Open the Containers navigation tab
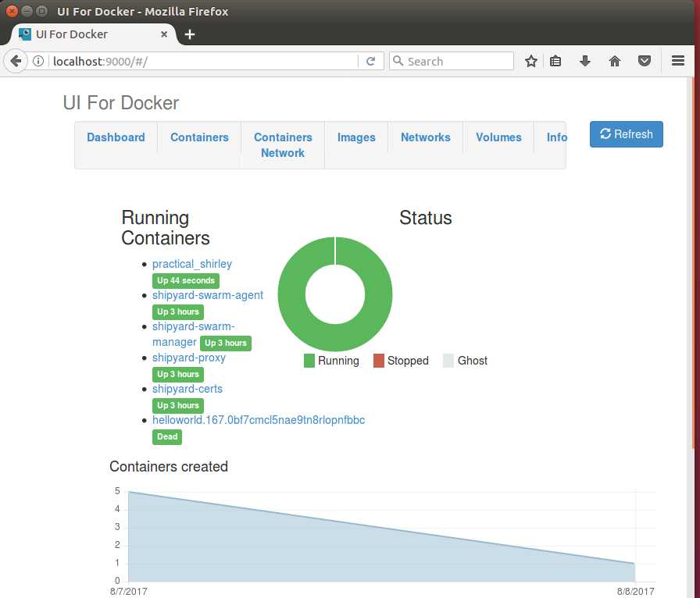This screenshot has height=598, width=700. click(x=199, y=137)
